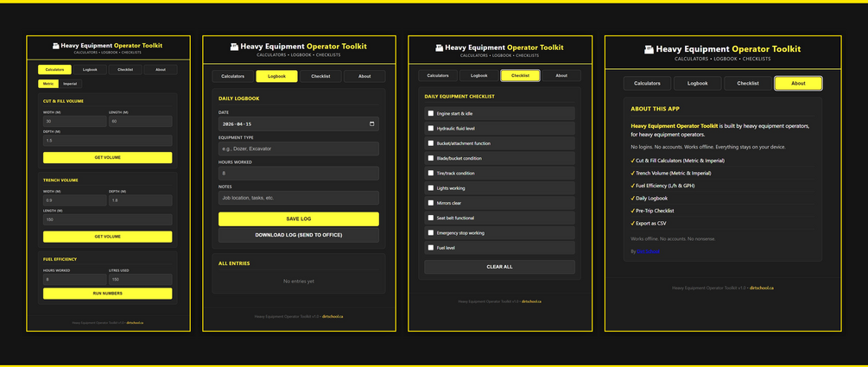Viewport: 868px width, 367px height.
Task: Click the Trench Length field showing 150
Action: pos(107,219)
